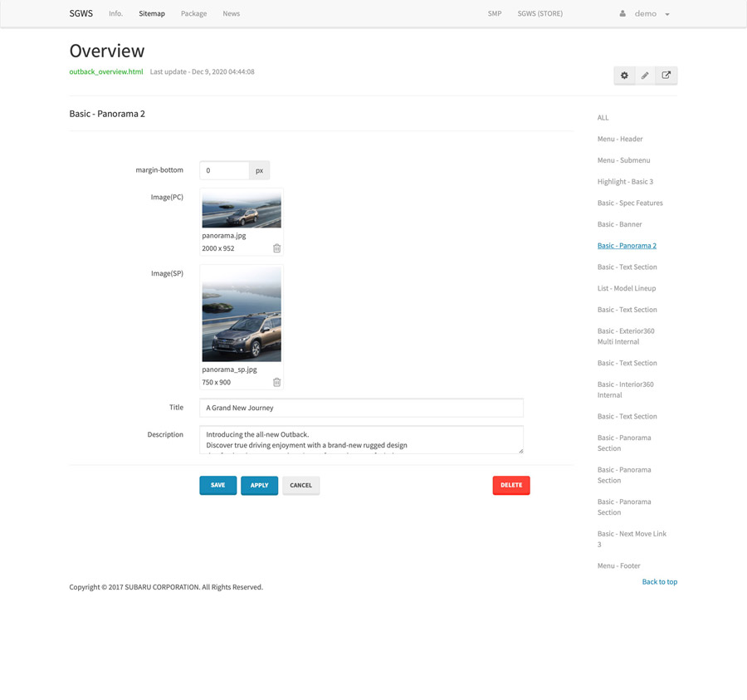Focus the Title text field
The image size is (747, 700).
coord(361,408)
